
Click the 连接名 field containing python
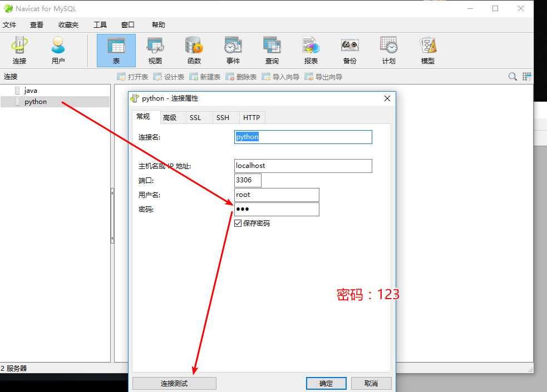tap(303, 137)
